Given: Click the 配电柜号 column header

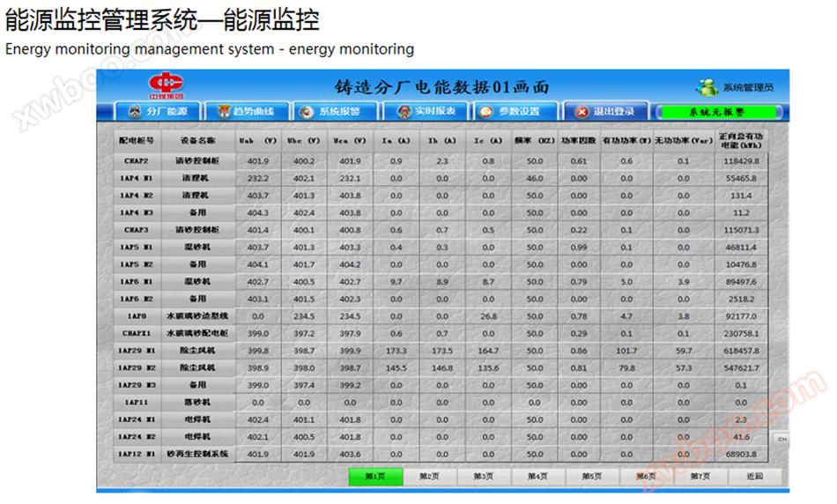Looking at the screenshot, I should tap(137, 140).
